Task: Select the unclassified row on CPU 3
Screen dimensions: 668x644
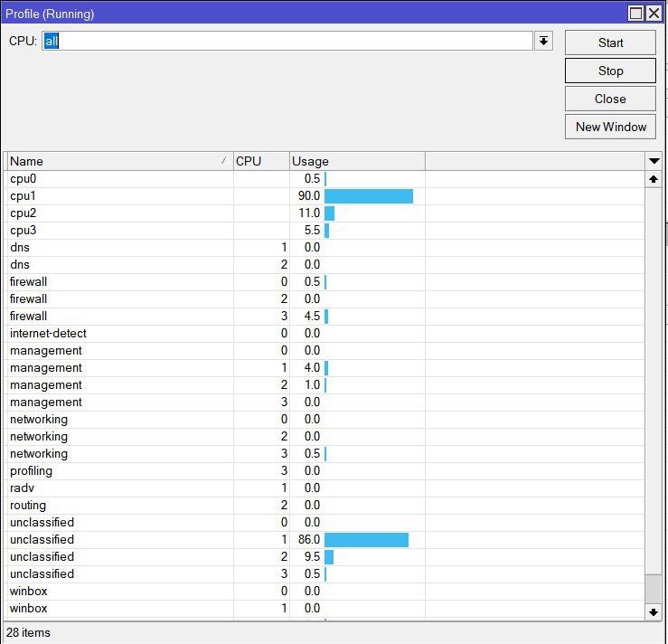Action: coord(326,574)
